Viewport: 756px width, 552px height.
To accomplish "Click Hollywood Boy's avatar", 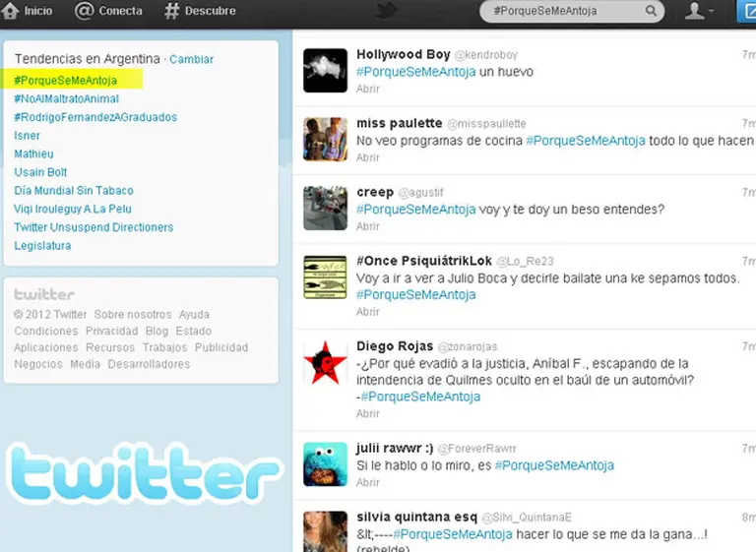I will [x=325, y=71].
